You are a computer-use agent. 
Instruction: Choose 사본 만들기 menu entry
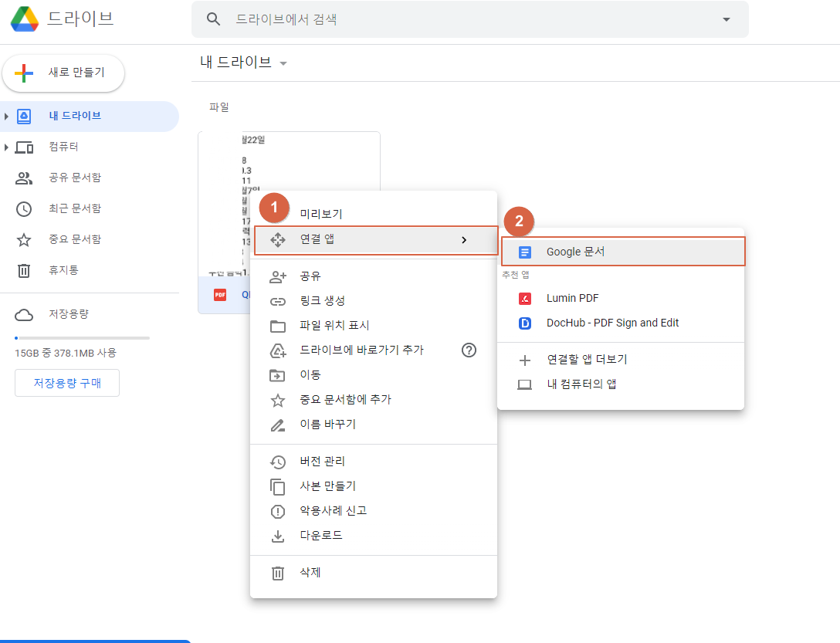374,486
